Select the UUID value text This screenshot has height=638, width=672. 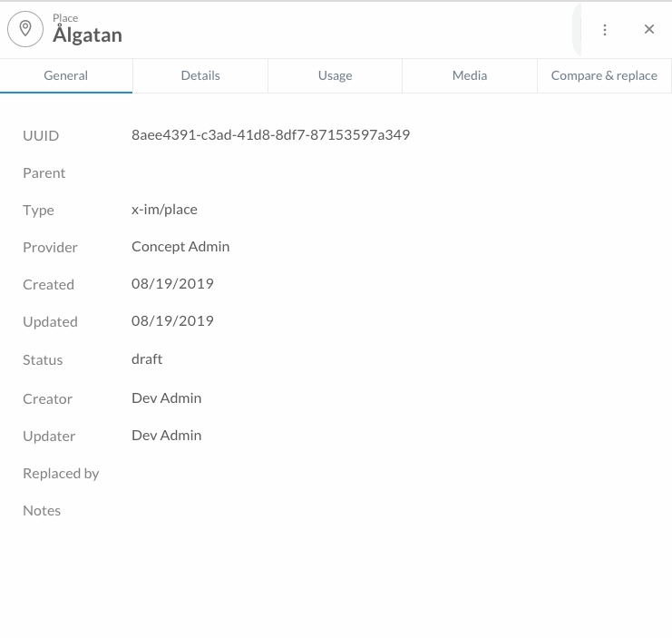coord(270,134)
